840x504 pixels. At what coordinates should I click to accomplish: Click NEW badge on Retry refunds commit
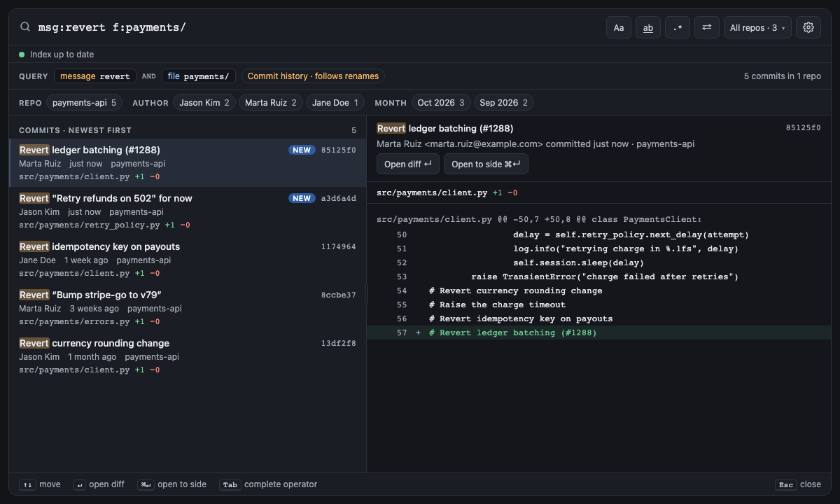coord(302,198)
